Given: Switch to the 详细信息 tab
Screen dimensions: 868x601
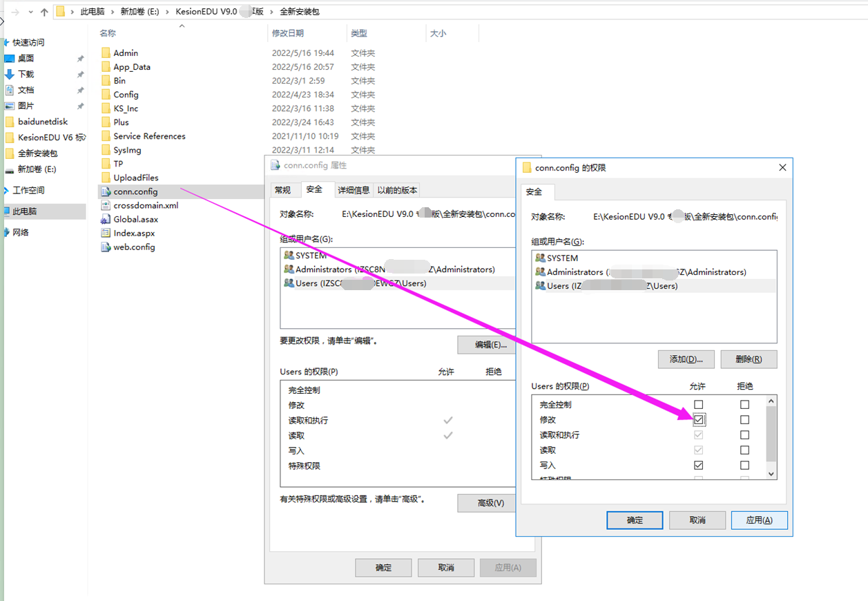Looking at the screenshot, I should click(x=353, y=190).
